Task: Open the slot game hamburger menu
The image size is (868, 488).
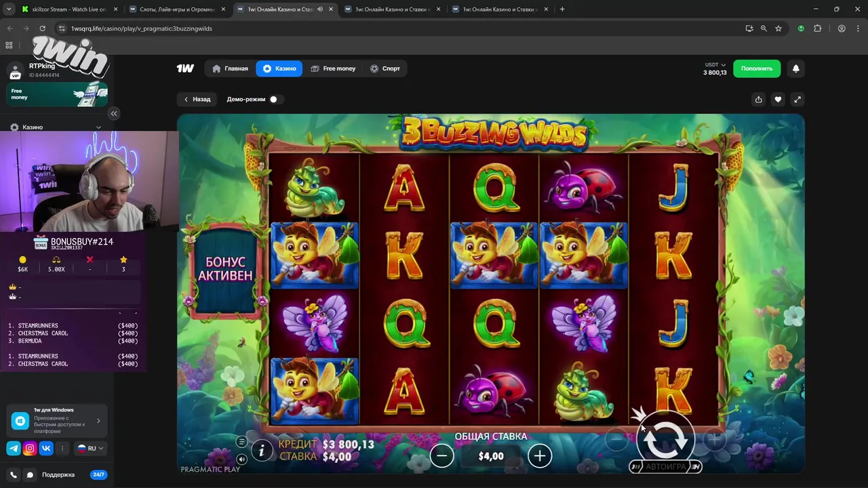Action: click(x=241, y=442)
